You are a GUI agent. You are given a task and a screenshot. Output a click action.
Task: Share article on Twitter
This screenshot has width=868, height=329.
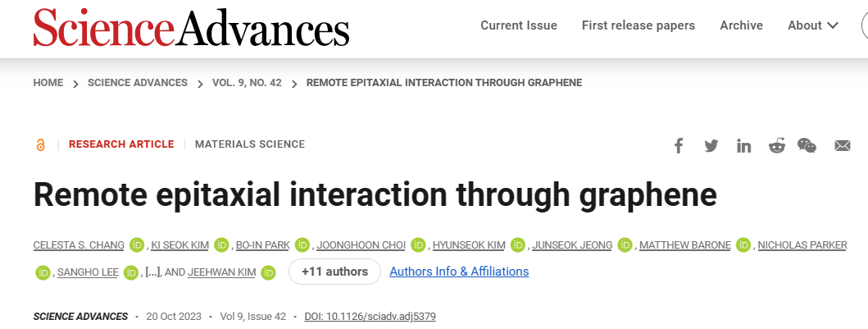point(711,146)
